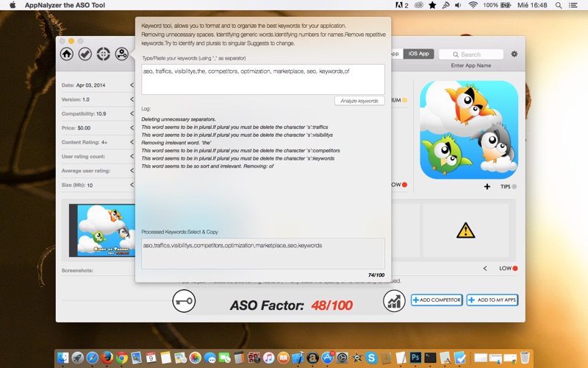This screenshot has height=368, width=588.
Task: Click the Wi-Fi status icon
Action: coord(473,5)
